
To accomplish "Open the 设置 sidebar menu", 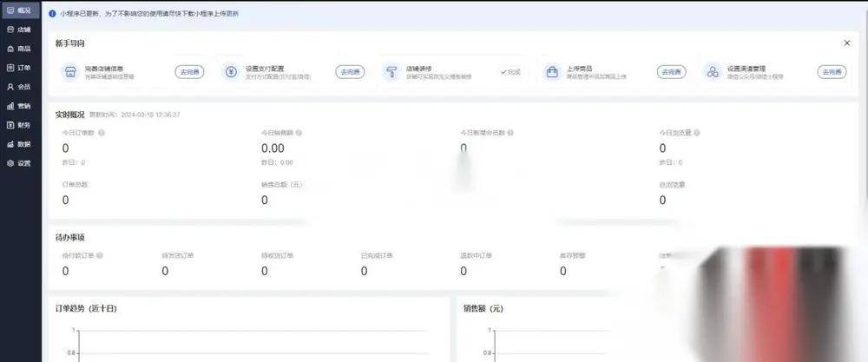I will (x=20, y=163).
